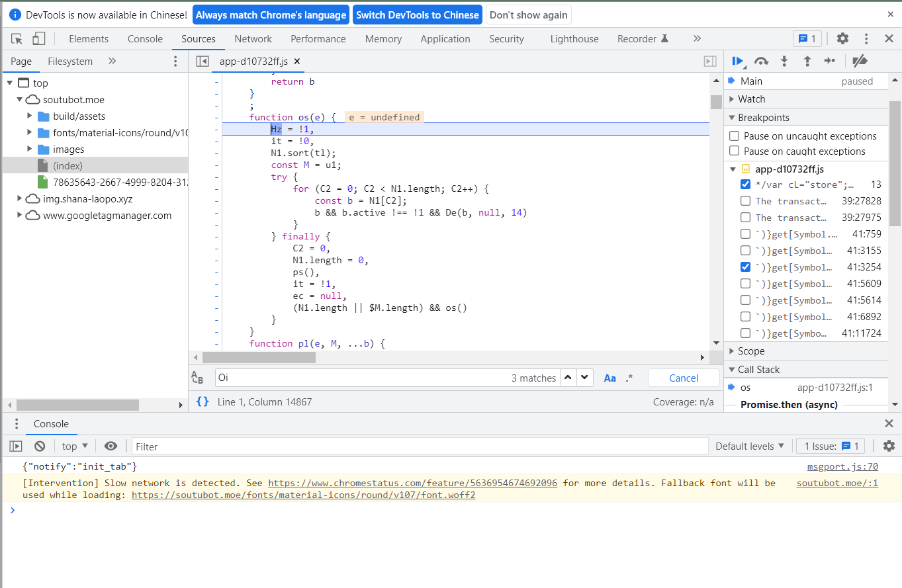Toggle regular expression search option
This screenshot has width=902, height=588.
(x=629, y=378)
